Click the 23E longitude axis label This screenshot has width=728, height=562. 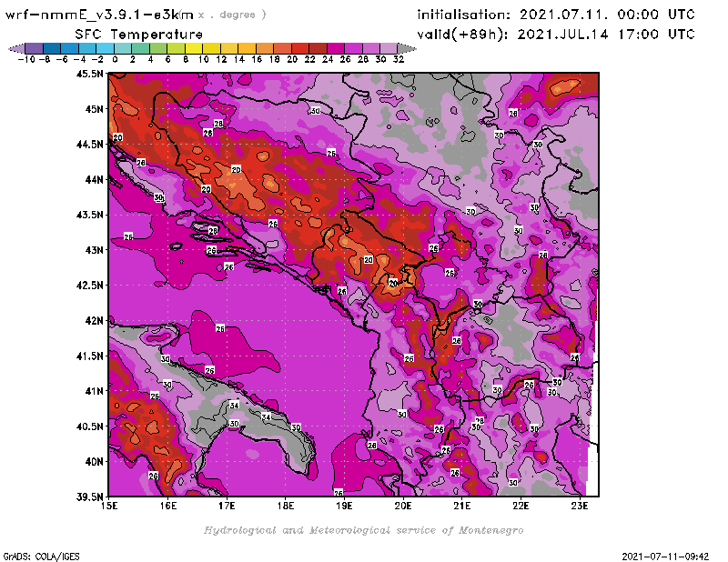[580, 506]
